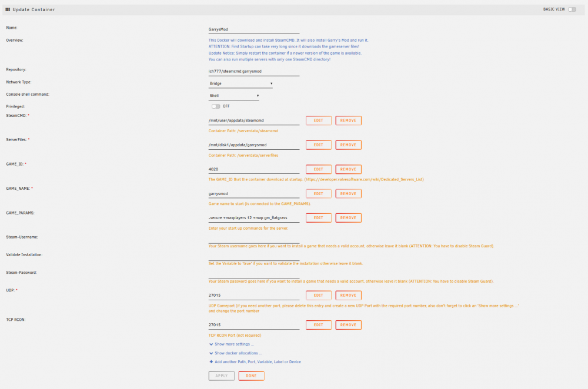The image size is (588, 389).
Task: Click the GAME_PARAMS input field
Action: click(x=254, y=218)
